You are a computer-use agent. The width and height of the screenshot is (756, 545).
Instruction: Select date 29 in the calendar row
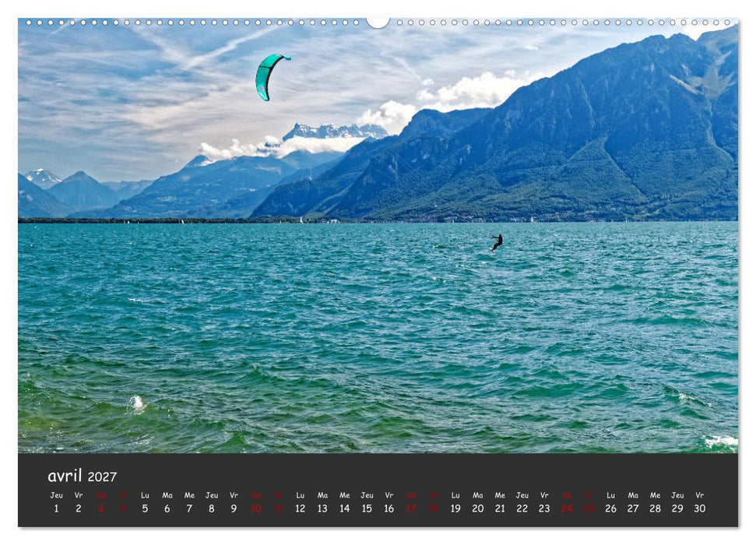pyautogui.click(x=677, y=508)
